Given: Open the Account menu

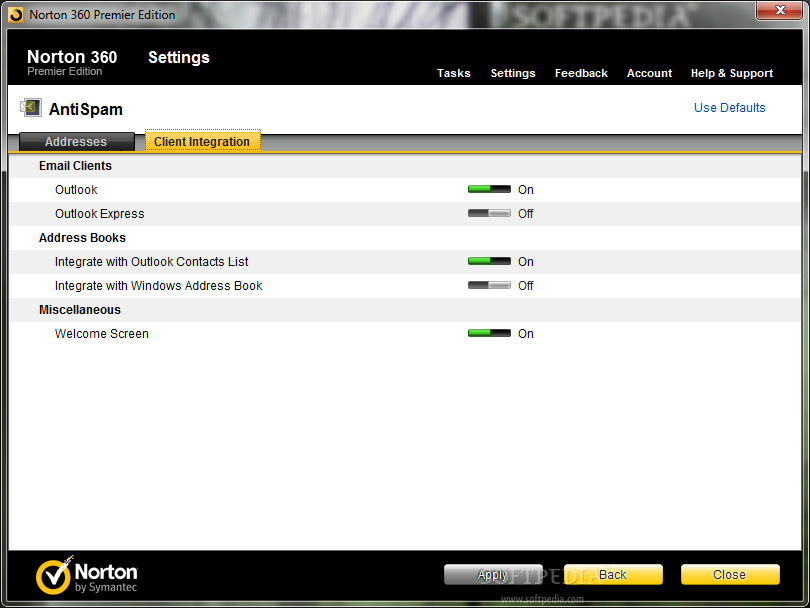Looking at the screenshot, I should [649, 73].
